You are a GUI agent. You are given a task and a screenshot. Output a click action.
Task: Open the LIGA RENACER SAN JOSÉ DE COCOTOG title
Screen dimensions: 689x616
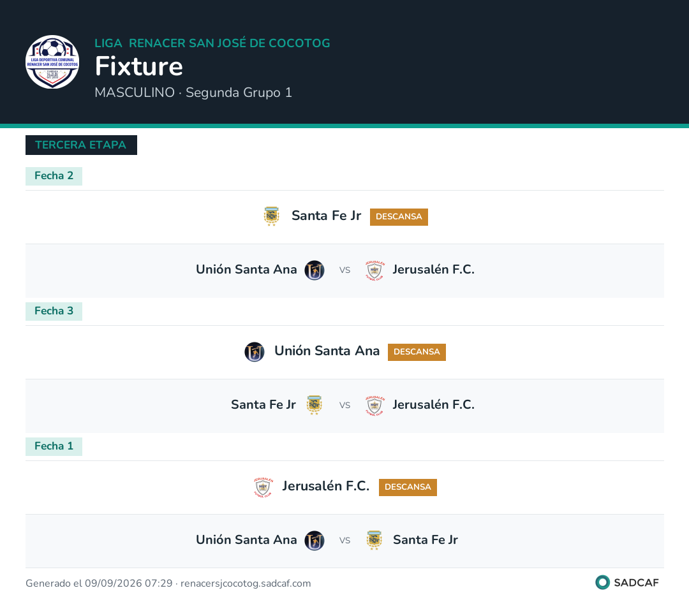[212, 43]
